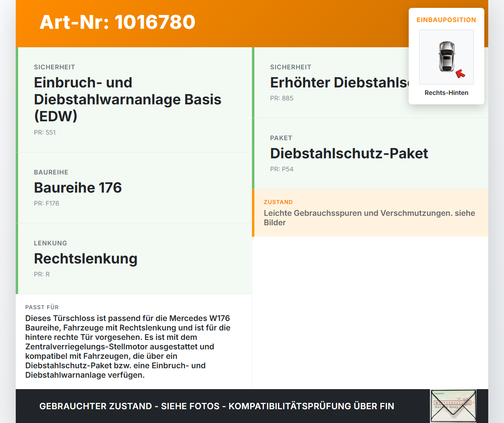Select the LENKUNG section label
This screenshot has width=504, height=423.
click(50, 243)
